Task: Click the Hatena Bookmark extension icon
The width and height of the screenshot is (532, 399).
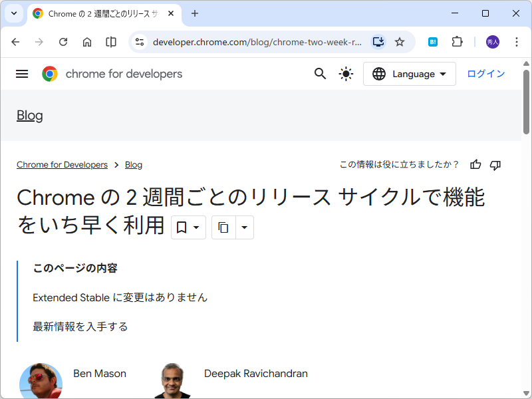Action: [x=432, y=41]
